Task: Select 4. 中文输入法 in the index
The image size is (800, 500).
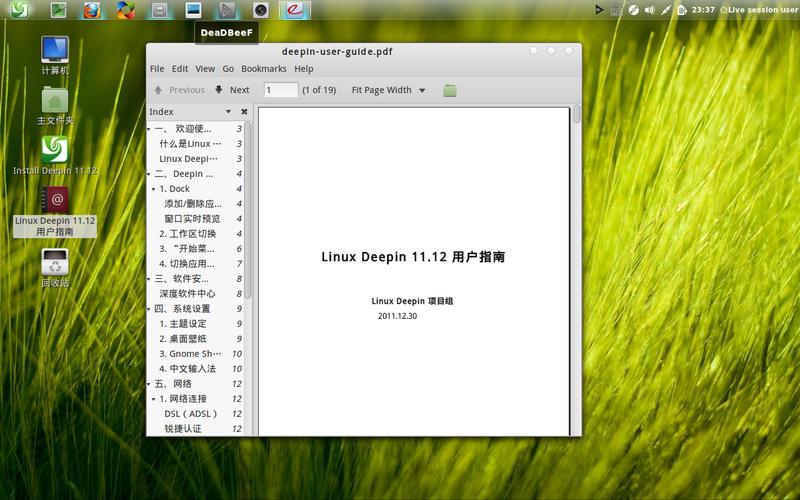Action: [188, 369]
